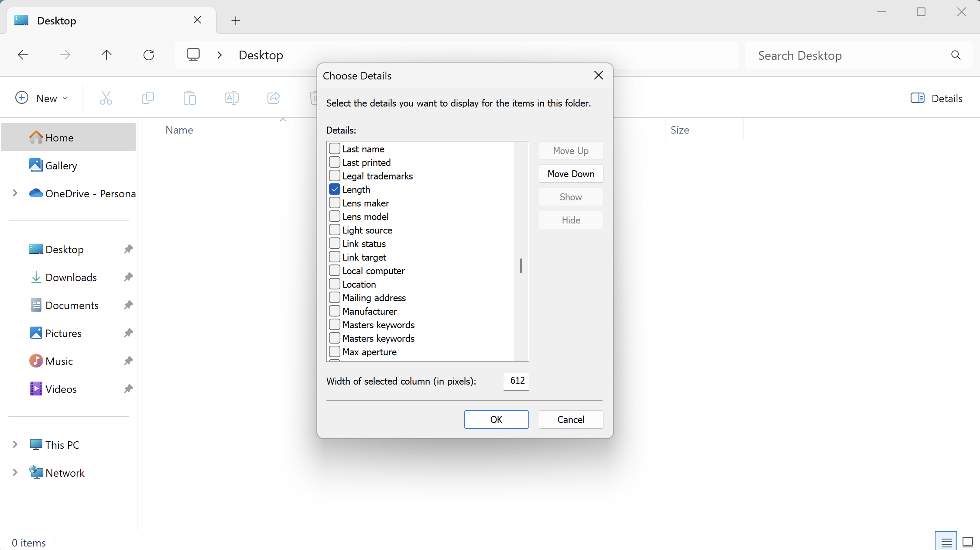Uncheck the Length checkbox

click(x=335, y=189)
